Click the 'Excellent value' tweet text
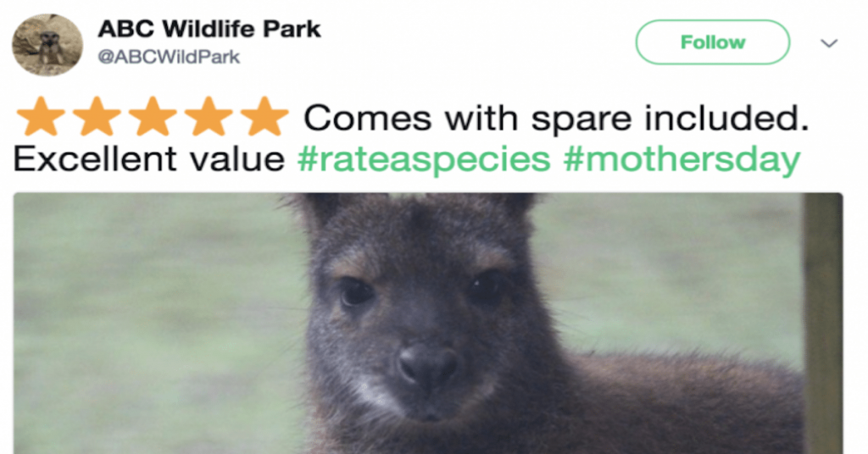The image size is (868, 454). click(149, 159)
